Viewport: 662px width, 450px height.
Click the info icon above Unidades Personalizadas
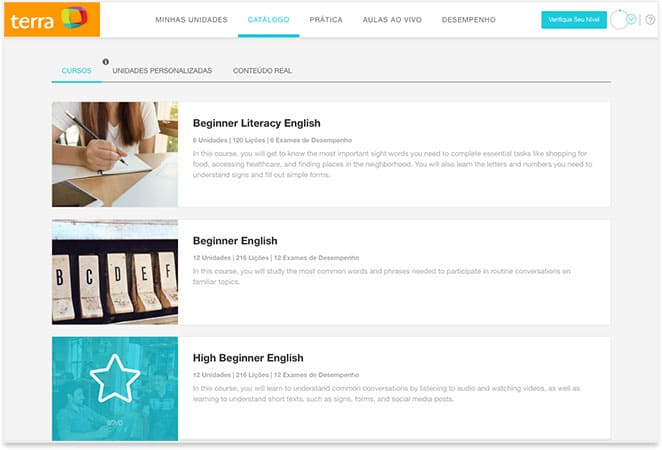click(x=106, y=62)
